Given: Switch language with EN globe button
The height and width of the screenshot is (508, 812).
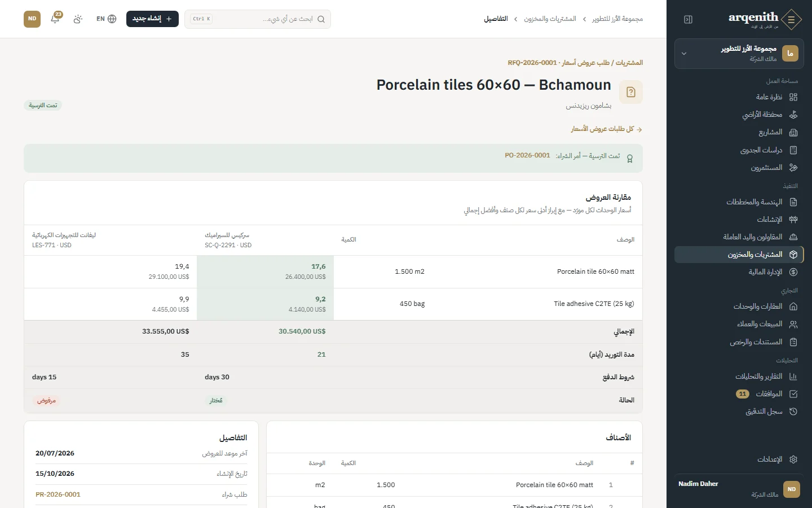Looking at the screenshot, I should click(106, 19).
